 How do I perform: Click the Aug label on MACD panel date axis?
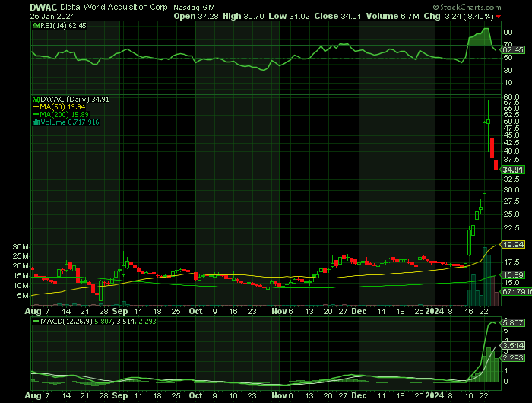point(33,396)
